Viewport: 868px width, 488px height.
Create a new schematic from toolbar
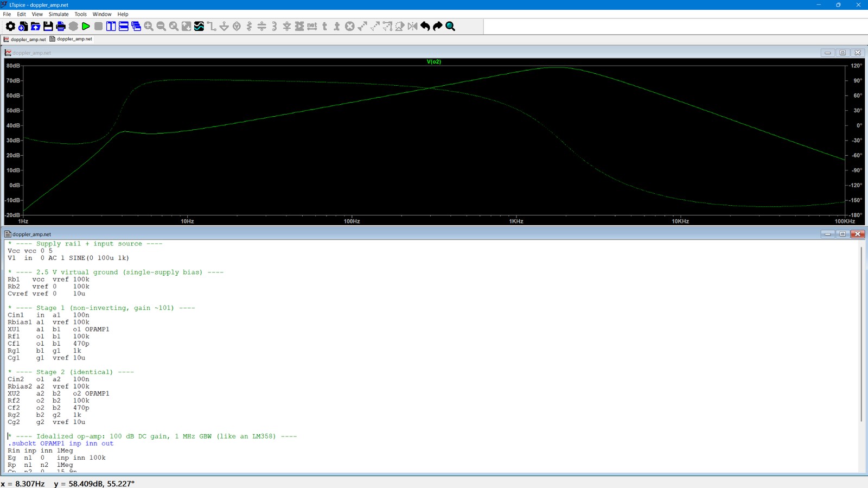click(23, 26)
